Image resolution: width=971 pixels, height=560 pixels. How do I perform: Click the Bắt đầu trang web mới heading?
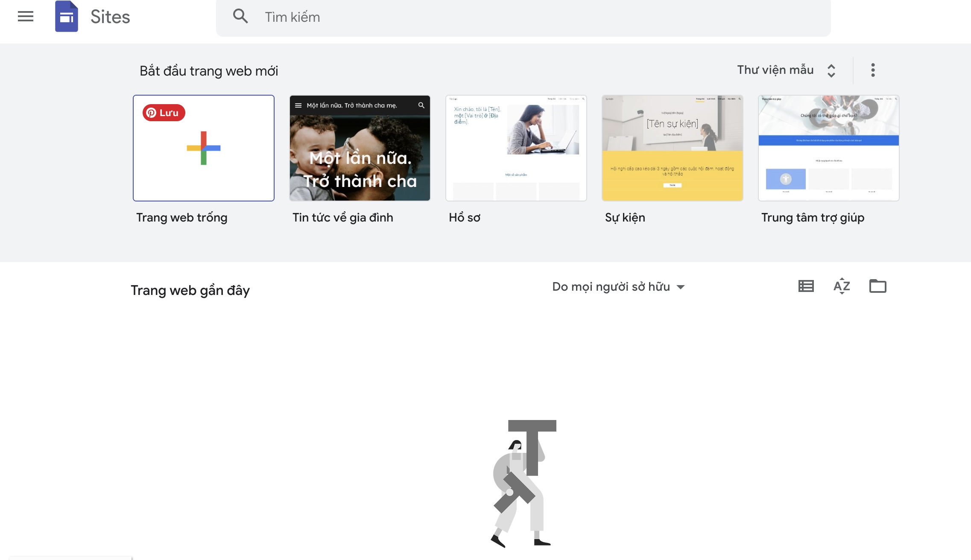[209, 71]
